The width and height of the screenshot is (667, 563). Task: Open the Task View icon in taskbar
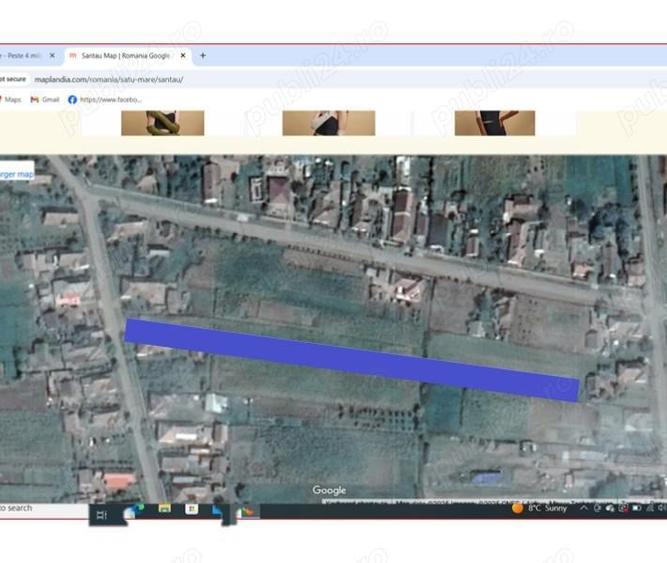101,515
